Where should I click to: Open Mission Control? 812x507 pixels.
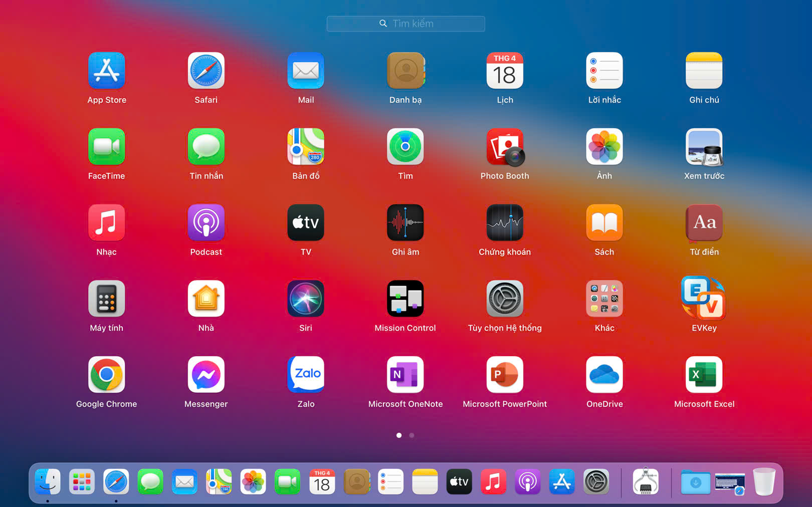pos(405,299)
